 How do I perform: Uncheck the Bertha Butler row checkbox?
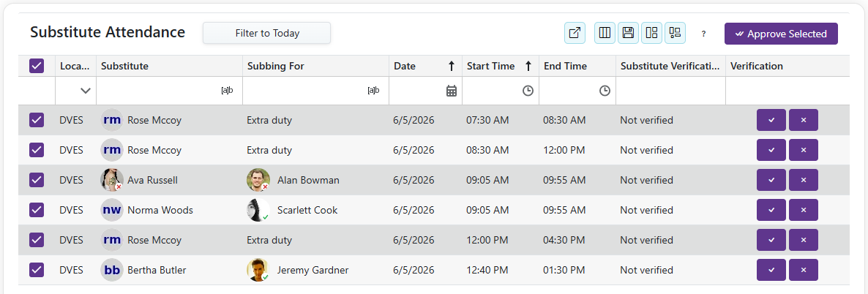point(37,270)
